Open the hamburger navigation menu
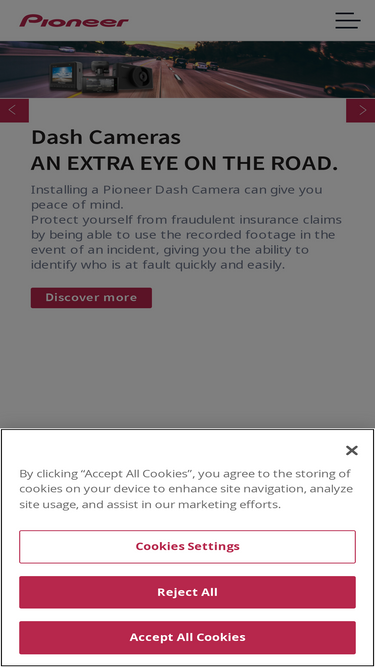375x667 pixels. [x=347, y=20]
